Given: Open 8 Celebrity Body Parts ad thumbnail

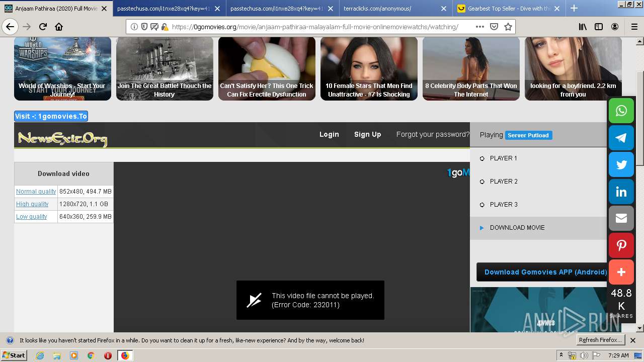Looking at the screenshot, I should click(x=471, y=69).
